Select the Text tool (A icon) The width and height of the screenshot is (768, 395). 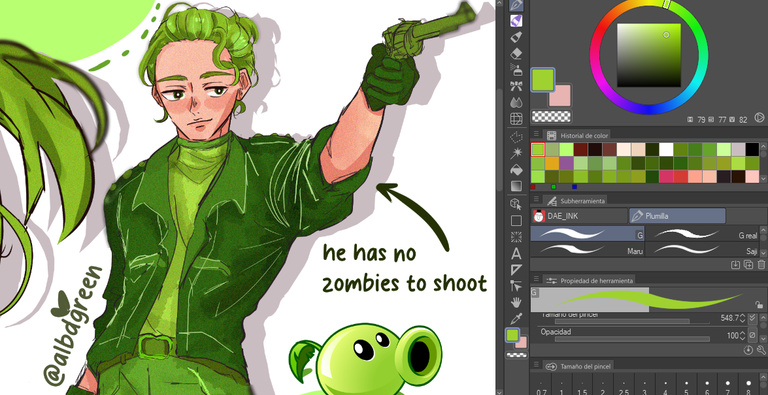[516, 254]
